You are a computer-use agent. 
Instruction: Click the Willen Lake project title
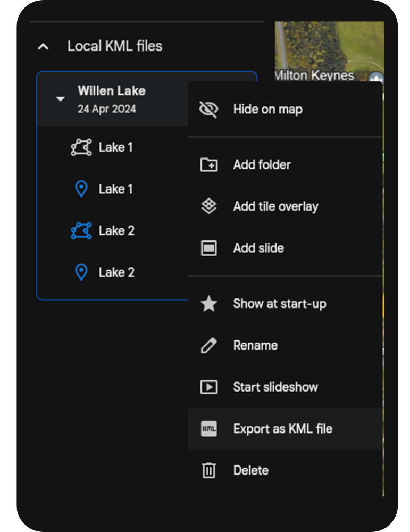[111, 91]
